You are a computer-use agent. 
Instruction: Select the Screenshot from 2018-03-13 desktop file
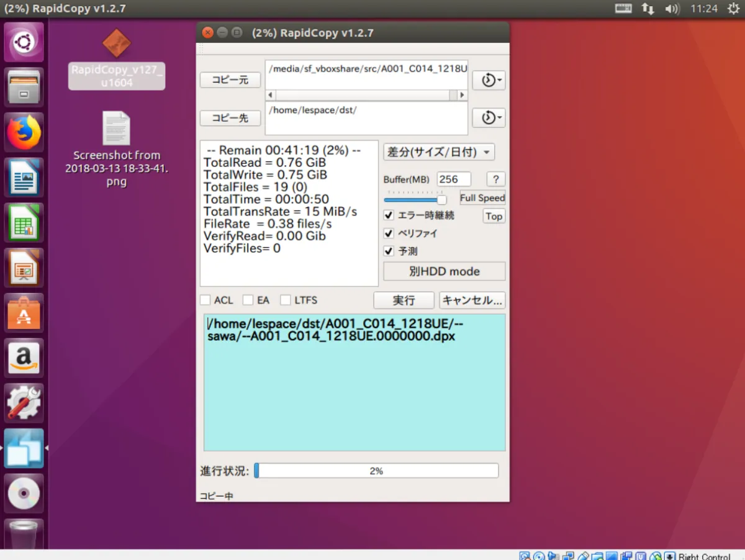(117, 149)
